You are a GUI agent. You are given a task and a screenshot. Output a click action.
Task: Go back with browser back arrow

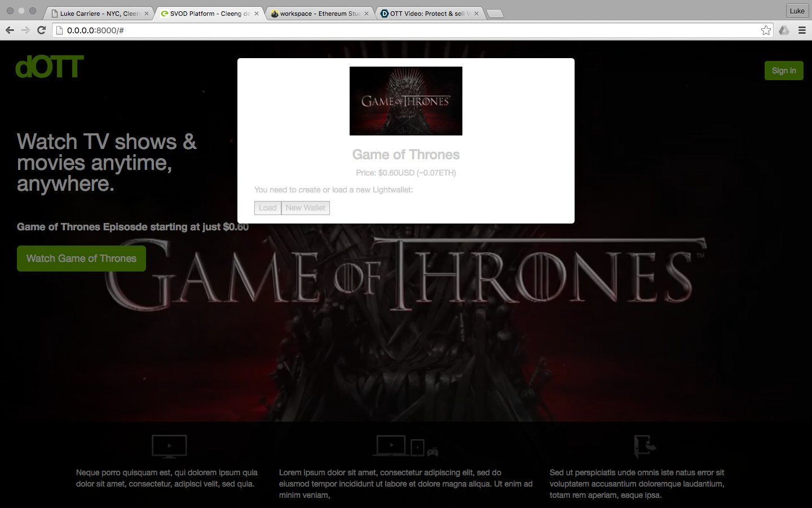(x=10, y=30)
